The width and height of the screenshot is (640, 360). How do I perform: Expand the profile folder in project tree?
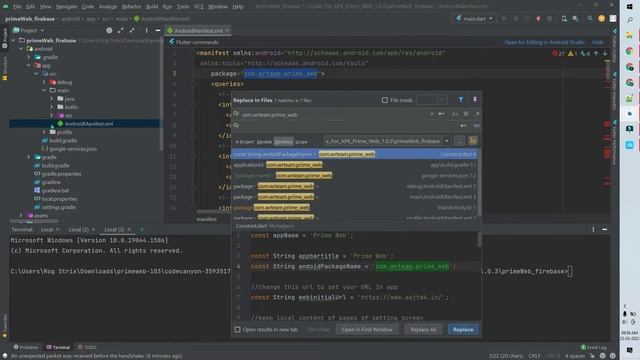[x=44, y=132]
